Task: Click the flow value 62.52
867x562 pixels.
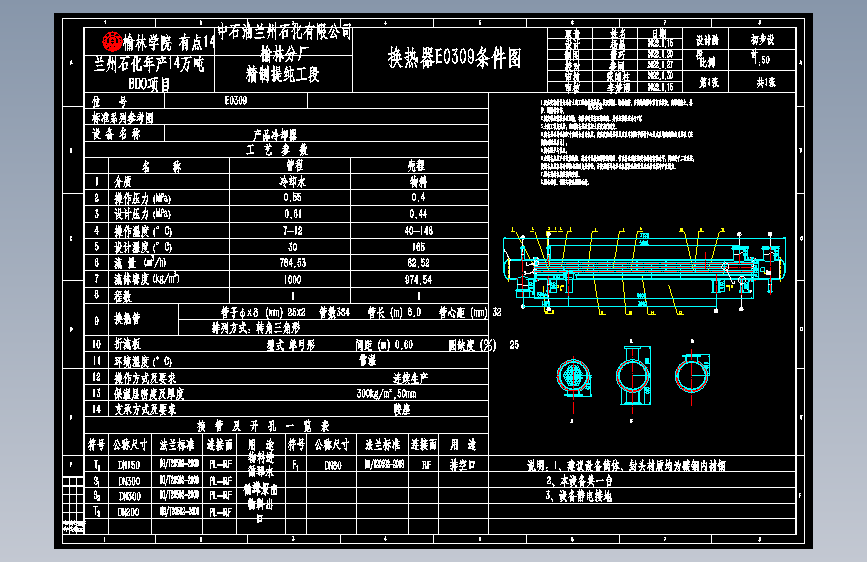Action: coord(418,263)
